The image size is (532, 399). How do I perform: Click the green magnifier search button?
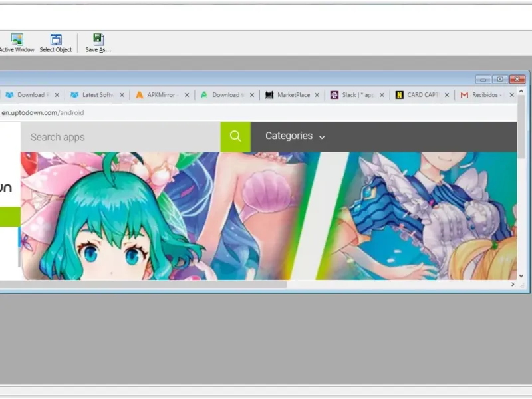click(x=235, y=137)
